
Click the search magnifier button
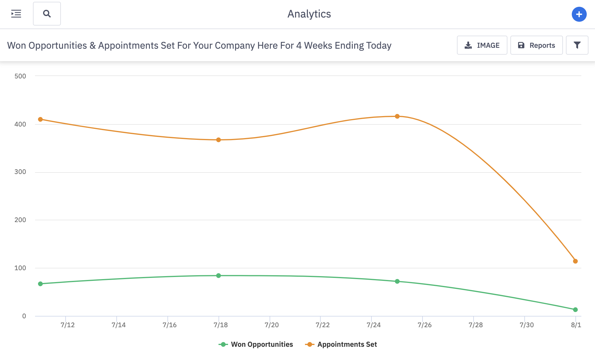click(47, 14)
